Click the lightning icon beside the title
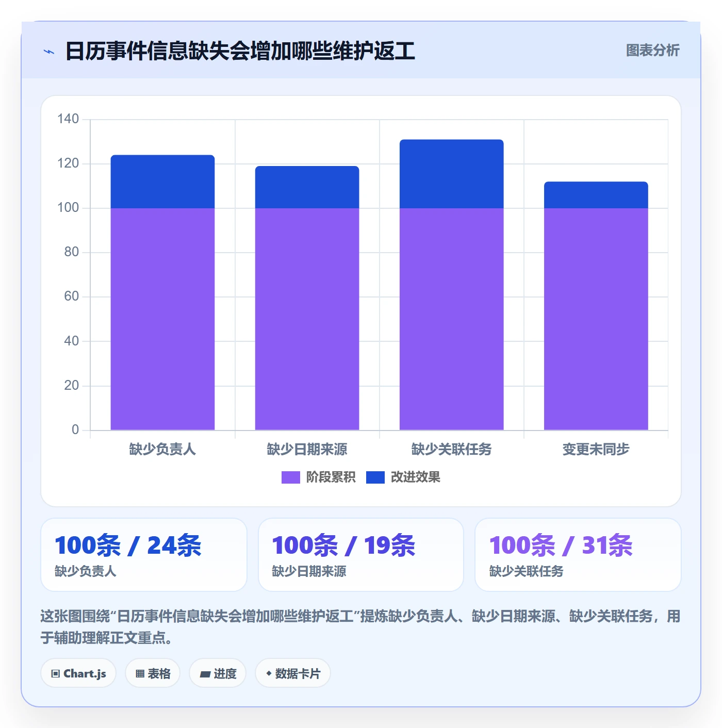Screen dimensions: 722x728 (49, 52)
